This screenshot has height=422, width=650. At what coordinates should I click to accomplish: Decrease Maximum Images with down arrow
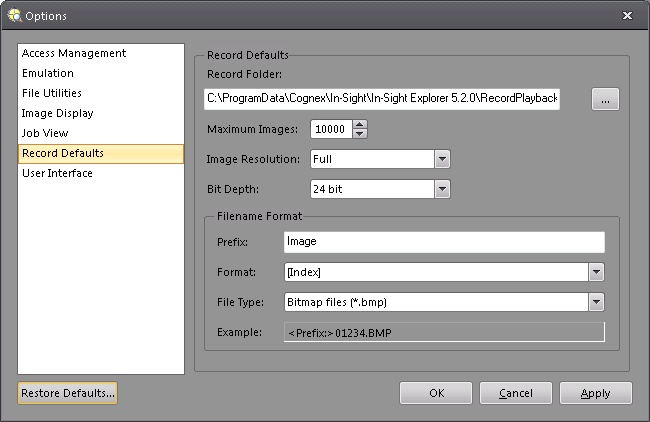360,134
